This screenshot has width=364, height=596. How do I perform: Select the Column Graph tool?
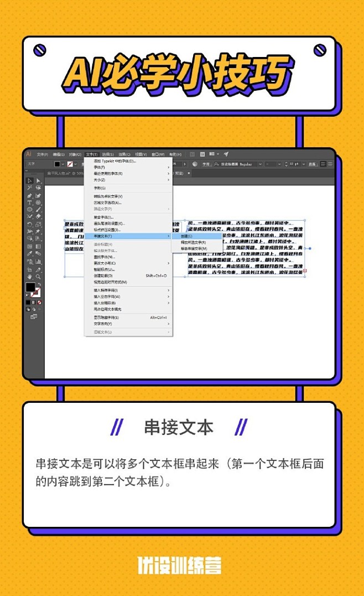(x=38, y=262)
